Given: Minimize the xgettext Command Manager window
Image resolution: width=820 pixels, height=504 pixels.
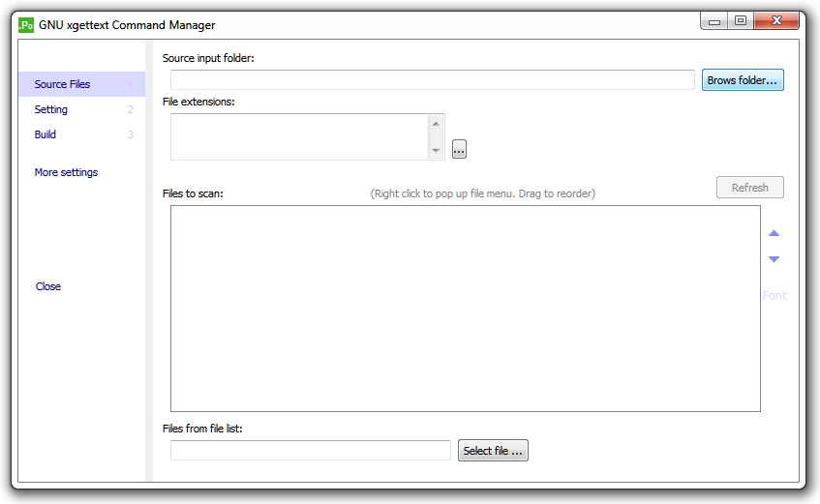Looking at the screenshot, I should point(714,21).
